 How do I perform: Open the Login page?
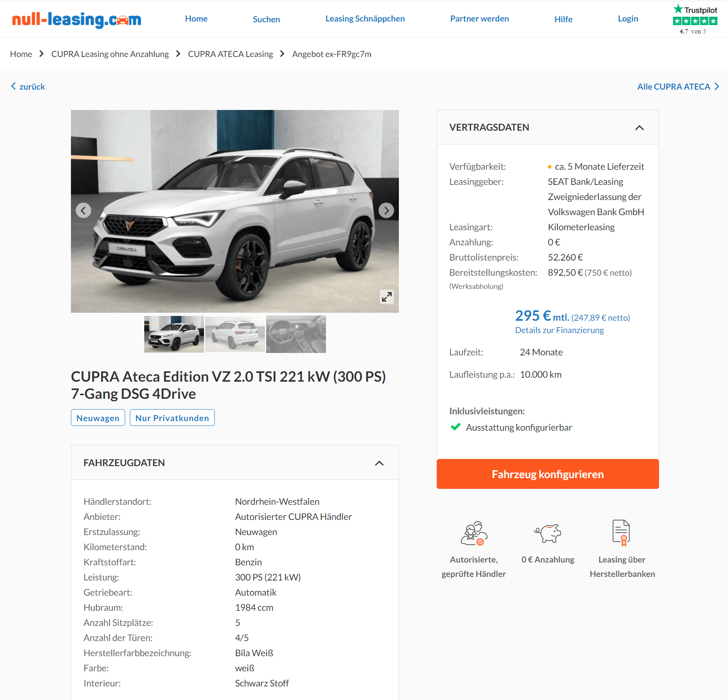tap(628, 19)
